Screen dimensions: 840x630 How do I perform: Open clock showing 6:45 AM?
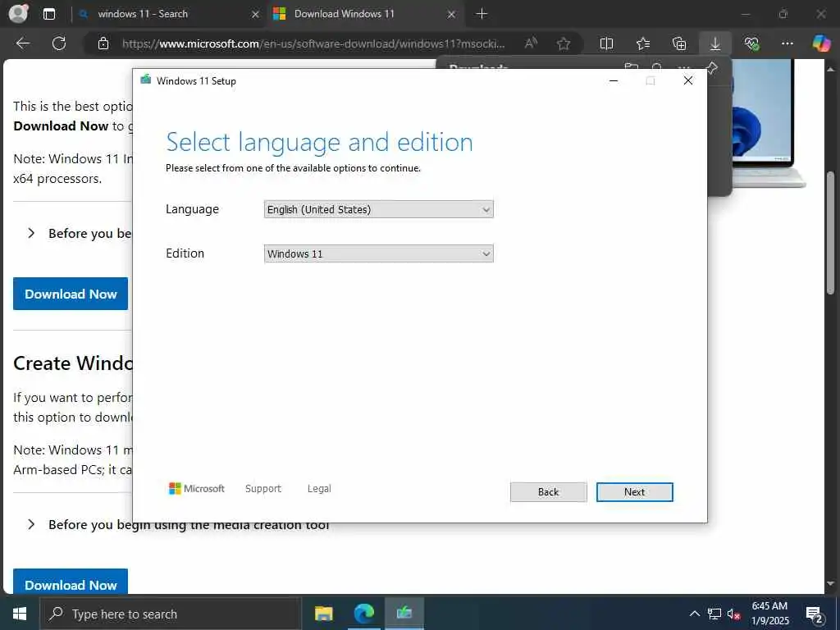tap(769, 614)
